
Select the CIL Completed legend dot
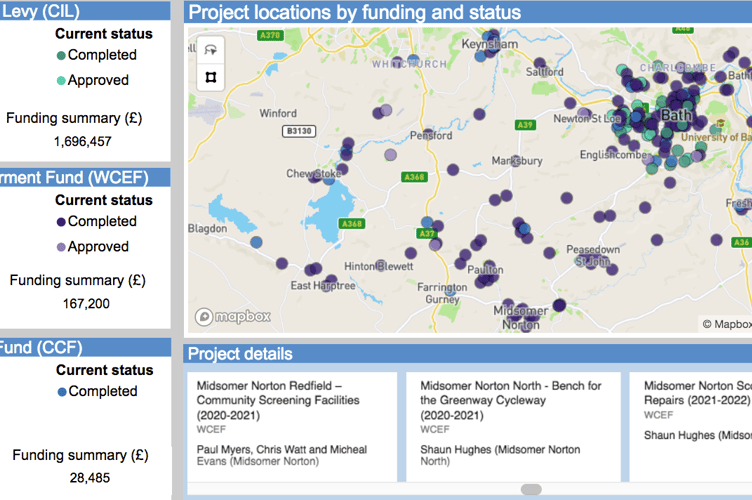click(x=61, y=56)
